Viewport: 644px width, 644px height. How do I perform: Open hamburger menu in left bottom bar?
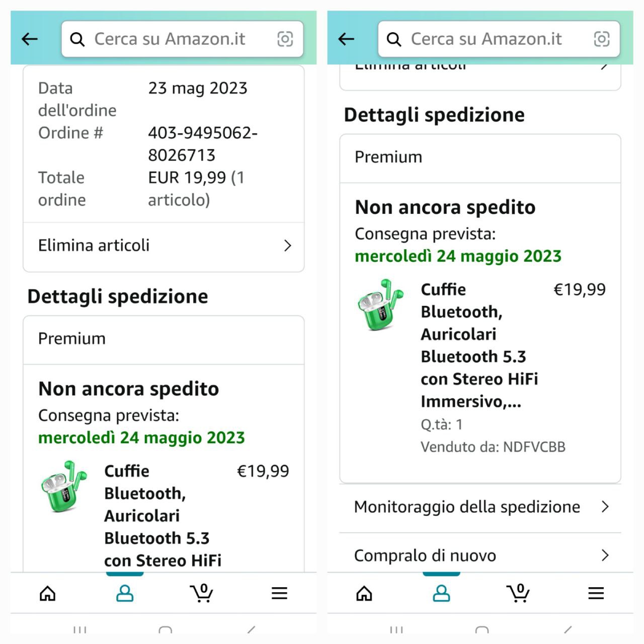click(x=279, y=593)
